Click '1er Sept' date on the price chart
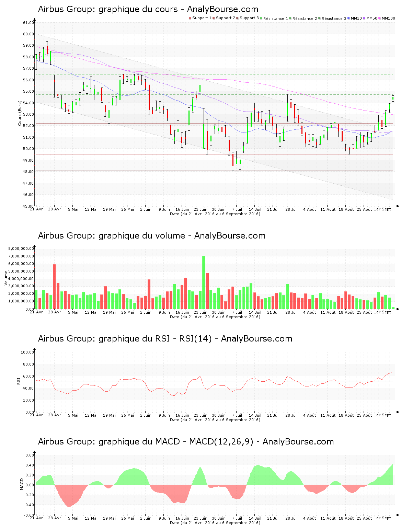This screenshot has width=412, height=532. coord(382,209)
